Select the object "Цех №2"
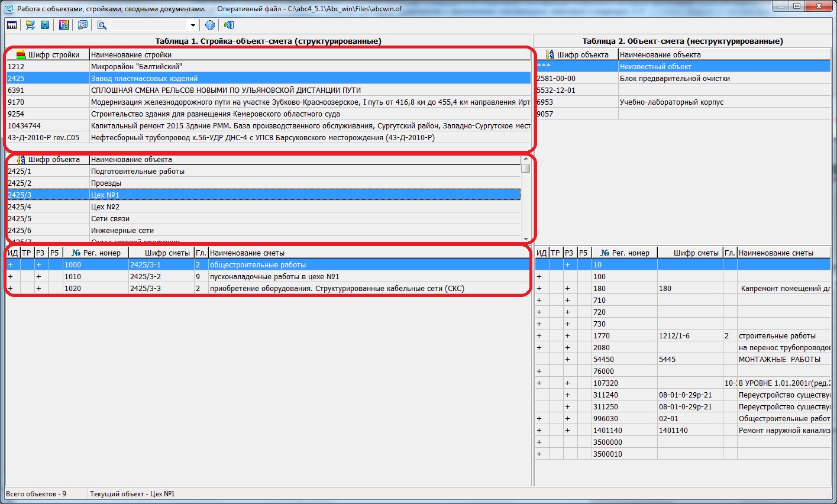Screen dimensions: 837x504 [263, 206]
